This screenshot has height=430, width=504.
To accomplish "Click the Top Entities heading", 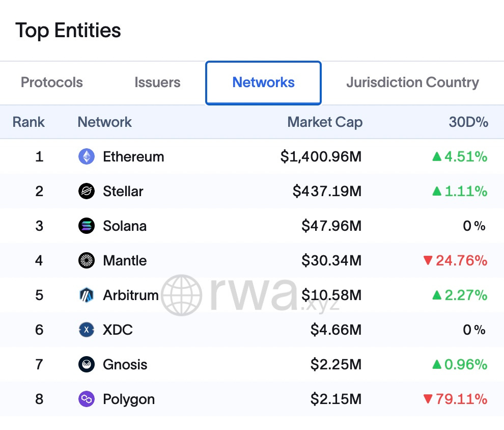I will tap(68, 31).
